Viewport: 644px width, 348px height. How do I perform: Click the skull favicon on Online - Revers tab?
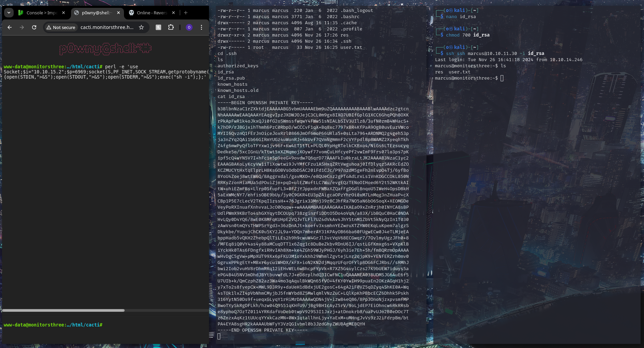[x=131, y=13]
